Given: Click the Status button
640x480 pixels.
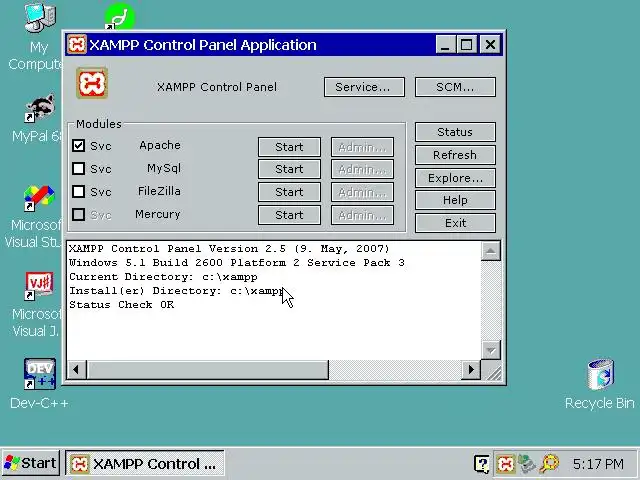Looking at the screenshot, I should coord(456,132).
